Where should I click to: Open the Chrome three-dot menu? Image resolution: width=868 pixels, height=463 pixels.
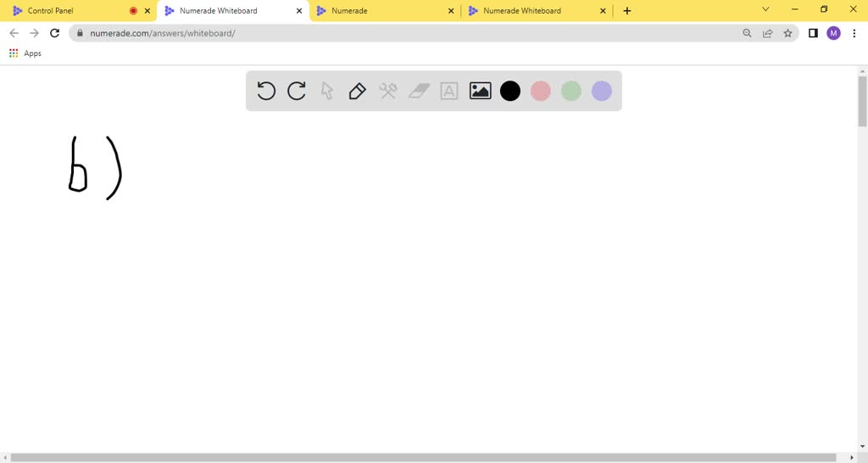pyautogui.click(x=854, y=33)
